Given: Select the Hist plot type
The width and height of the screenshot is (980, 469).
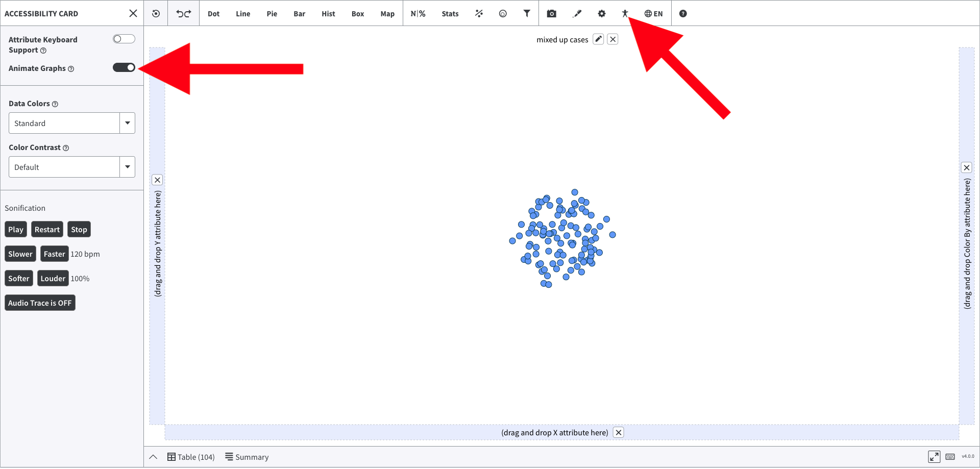Looking at the screenshot, I should pos(328,14).
